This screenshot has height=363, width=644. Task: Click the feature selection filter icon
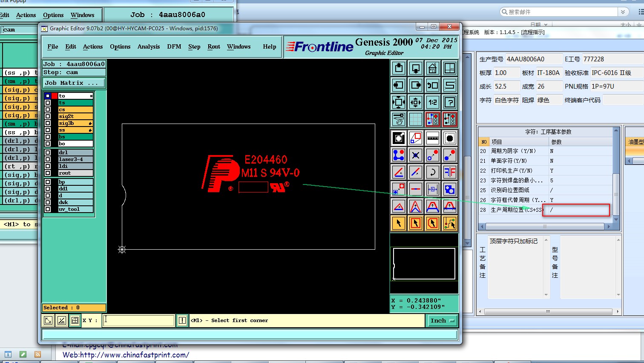(x=450, y=138)
